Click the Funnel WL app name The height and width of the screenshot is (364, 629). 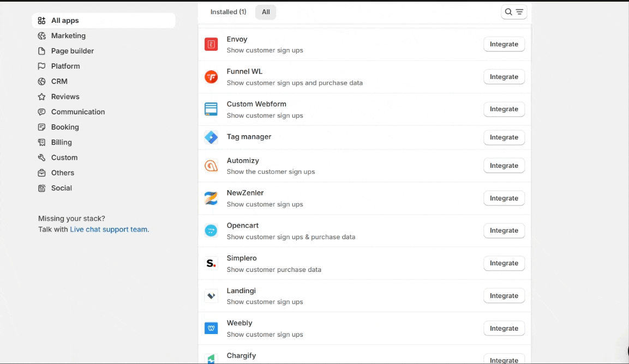coord(244,71)
